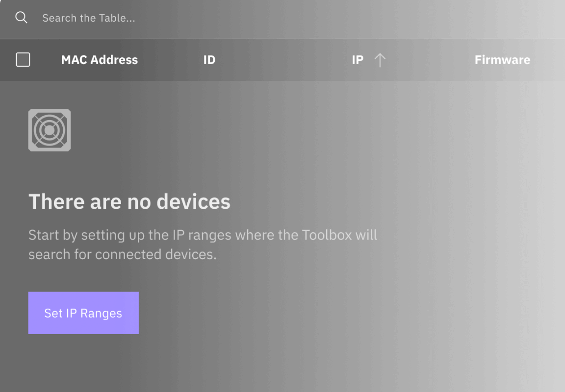Click the 'There are no devices' heading
Viewport: 565px width, 392px height.
129,202
